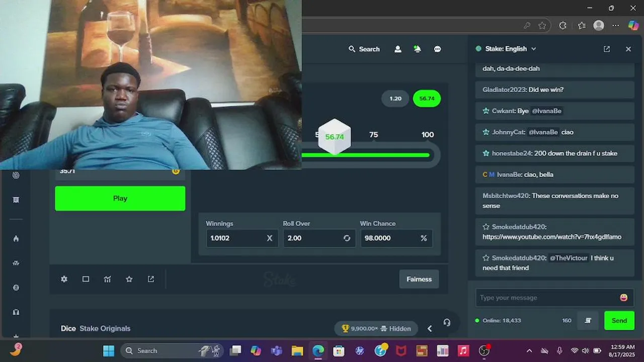Viewport: 644px width, 362px height.
Task: Open Edge favorites list icon
Action: (x=582, y=25)
